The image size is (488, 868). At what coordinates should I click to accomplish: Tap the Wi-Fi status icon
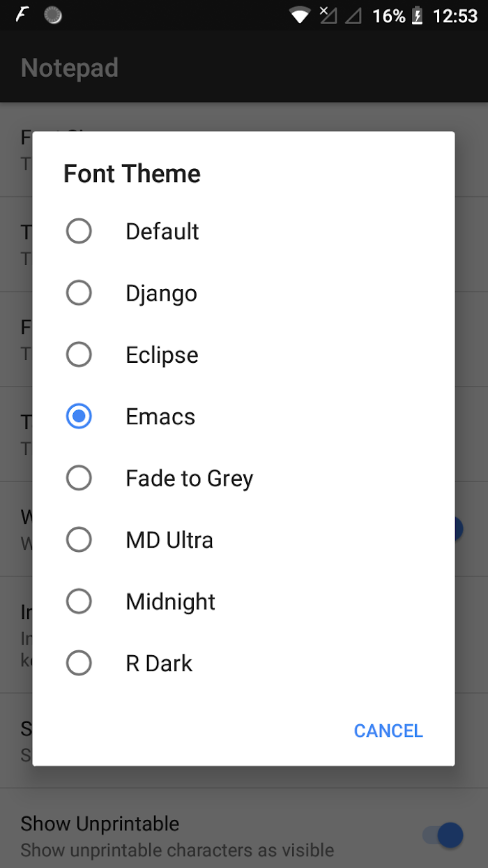click(x=300, y=15)
